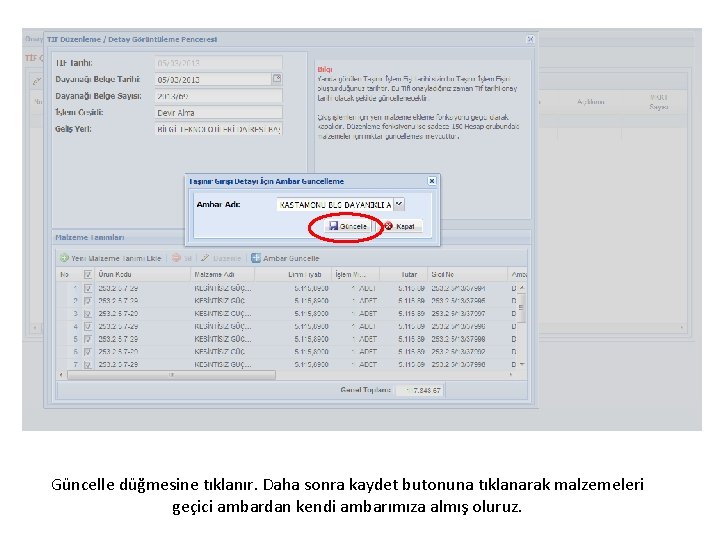This screenshot has height=540, width=720.
Task: Click the TİF Tarihi field
Action: 219,63
